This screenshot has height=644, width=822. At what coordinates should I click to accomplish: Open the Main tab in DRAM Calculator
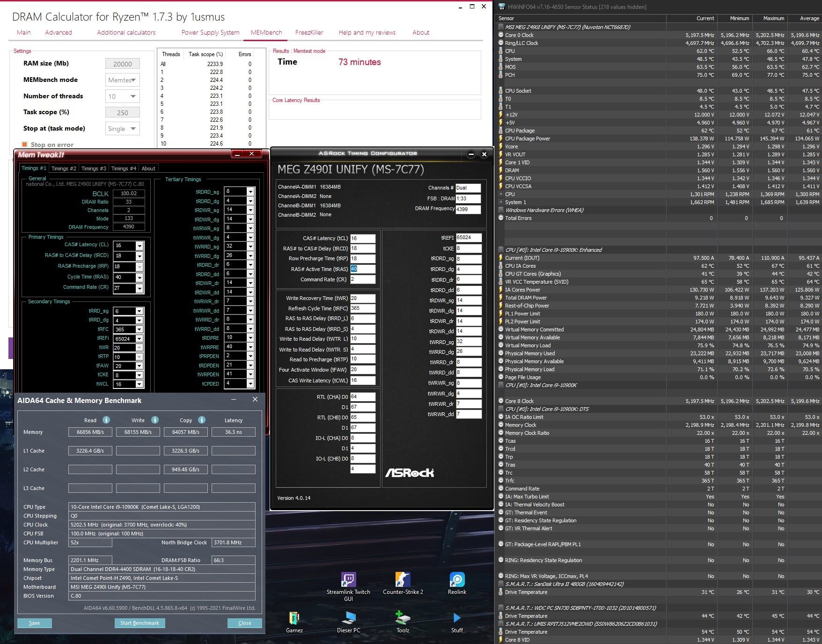tap(24, 32)
